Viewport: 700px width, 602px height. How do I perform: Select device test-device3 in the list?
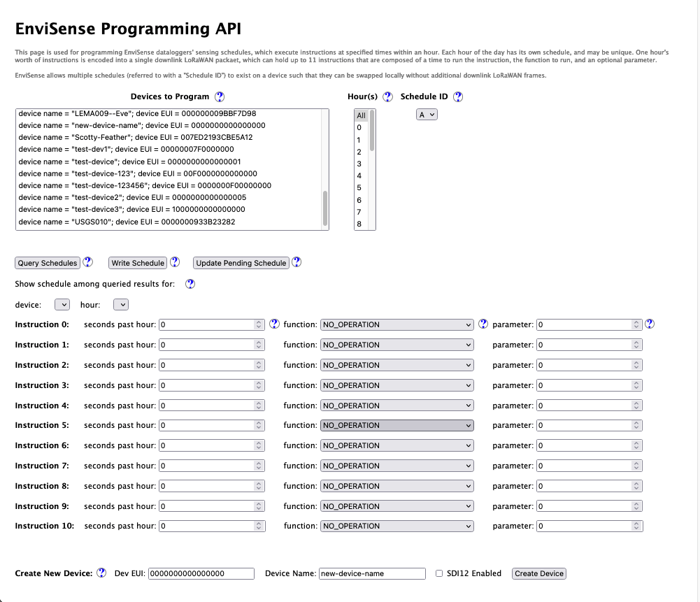169,210
